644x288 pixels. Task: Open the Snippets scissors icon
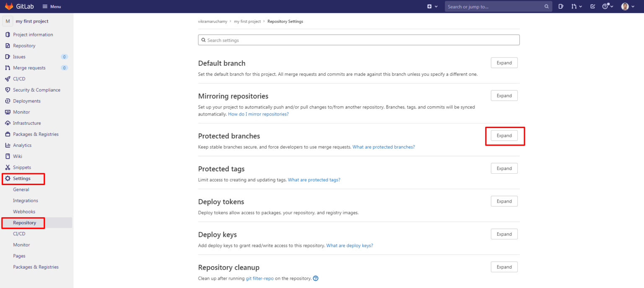7,167
